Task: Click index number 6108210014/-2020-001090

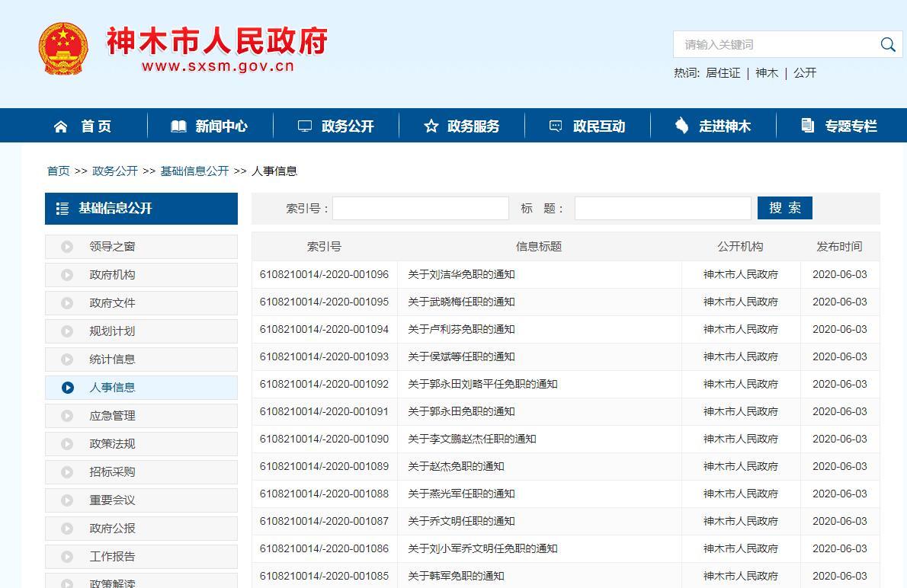Action: [x=325, y=439]
